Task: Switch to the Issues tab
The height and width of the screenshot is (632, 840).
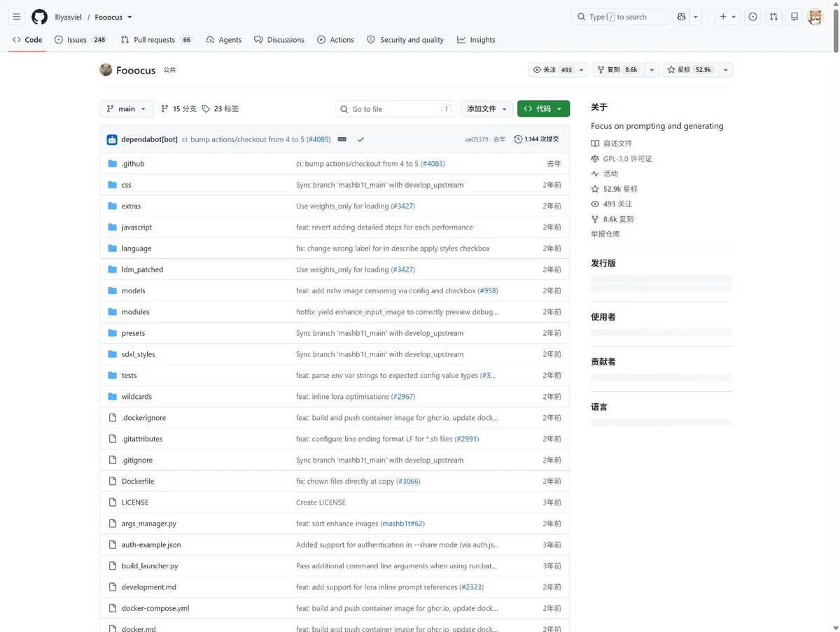Action: coord(80,40)
